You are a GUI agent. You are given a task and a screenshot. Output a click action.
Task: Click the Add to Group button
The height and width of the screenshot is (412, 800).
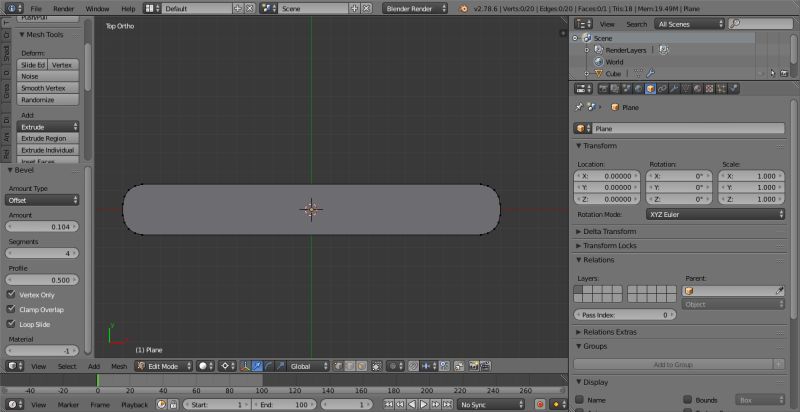click(673, 365)
